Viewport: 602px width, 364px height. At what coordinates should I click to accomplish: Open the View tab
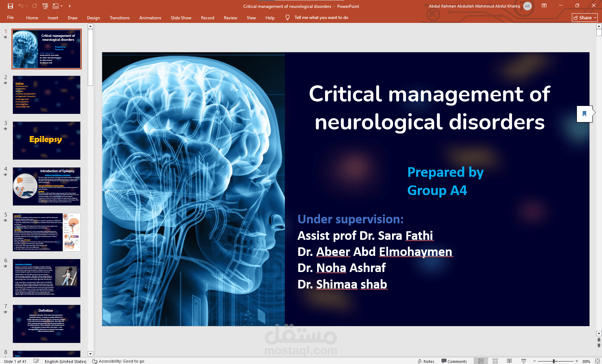(251, 18)
